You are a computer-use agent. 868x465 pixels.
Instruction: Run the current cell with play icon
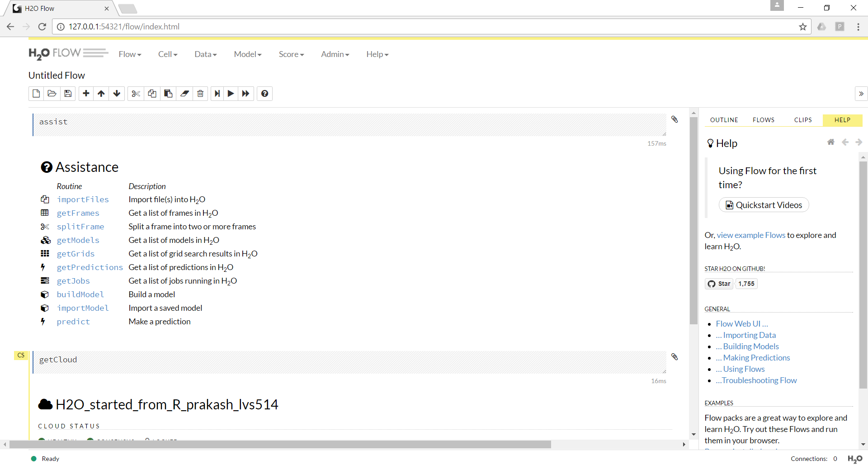pyautogui.click(x=231, y=94)
